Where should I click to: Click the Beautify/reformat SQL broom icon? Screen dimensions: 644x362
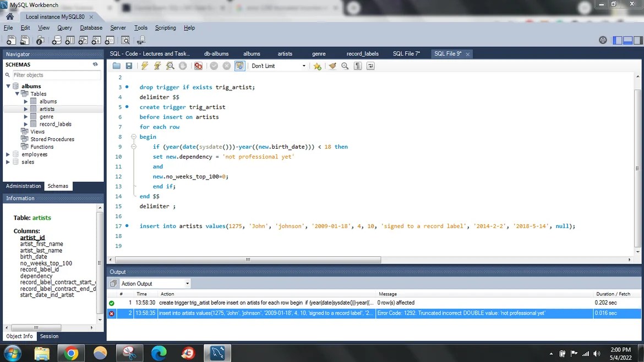[332, 66]
